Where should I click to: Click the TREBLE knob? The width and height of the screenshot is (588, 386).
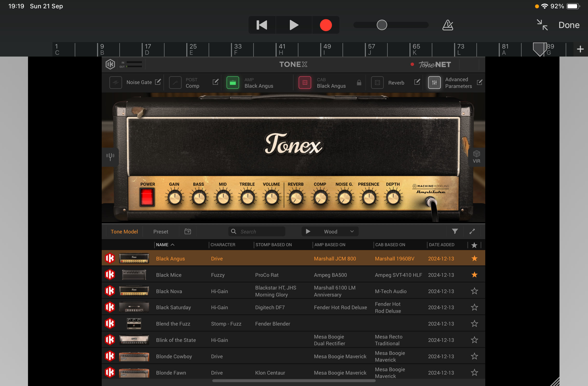pyautogui.click(x=248, y=198)
